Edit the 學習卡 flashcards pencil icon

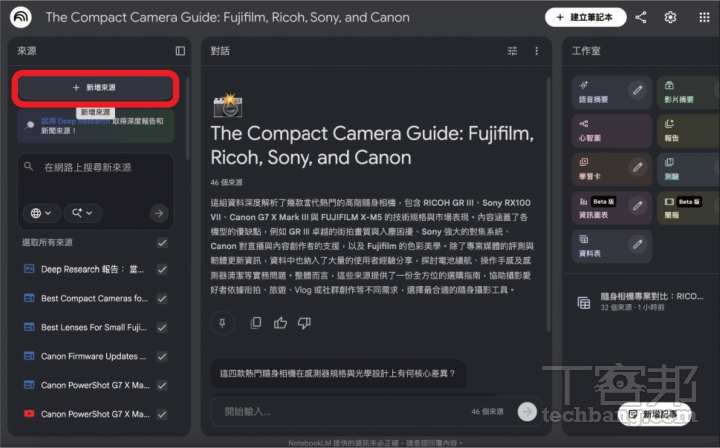pyautogui.click(x=637, y=167)
